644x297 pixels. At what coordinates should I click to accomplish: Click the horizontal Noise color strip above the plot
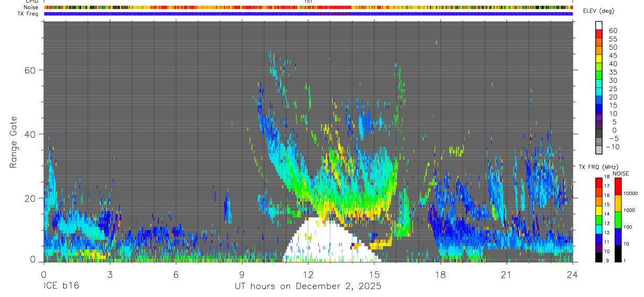(308, 7)
